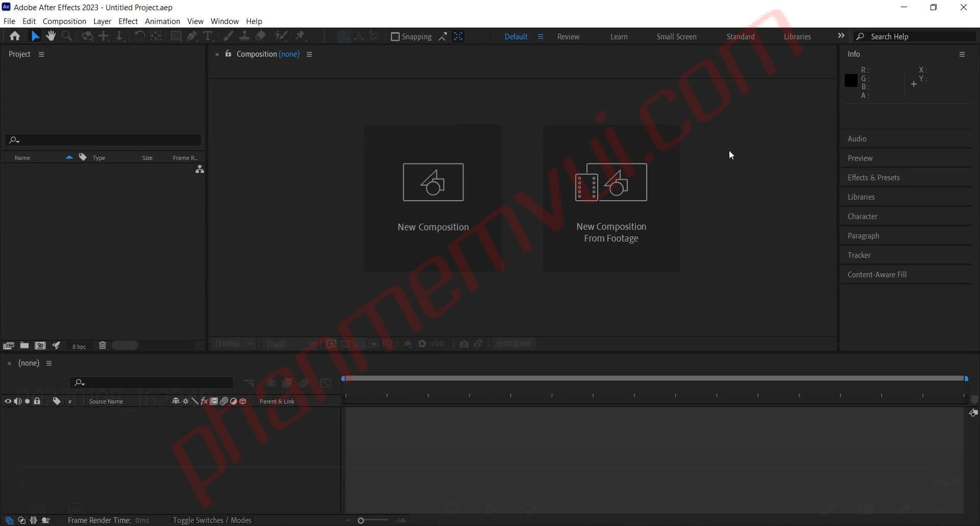Expand the Character panel
Screen dimensions: 980x526
pyautogui.click(x=862, y=217)
